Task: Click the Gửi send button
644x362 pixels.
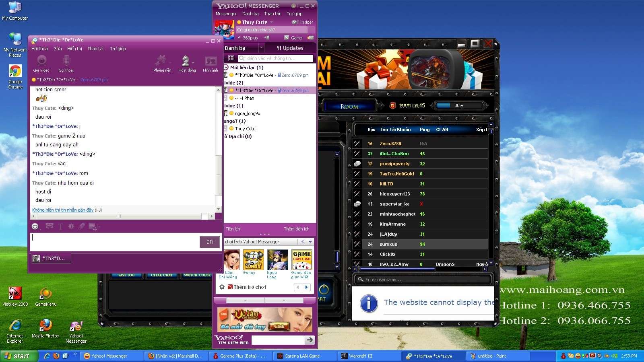Action: click(210, 242)
